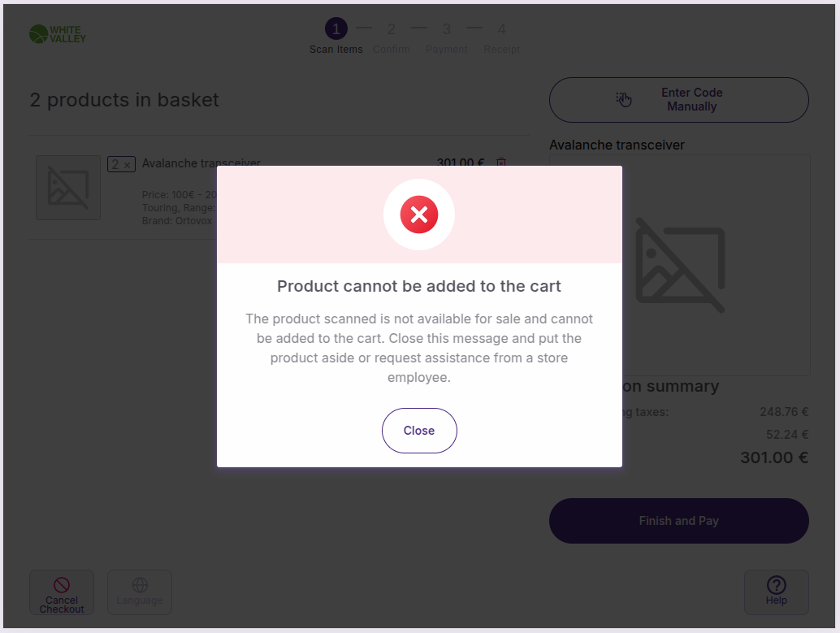Viewport: 840px width, 633px height.
Task: Click the White Valley logo
Action: tap(58, 34)
